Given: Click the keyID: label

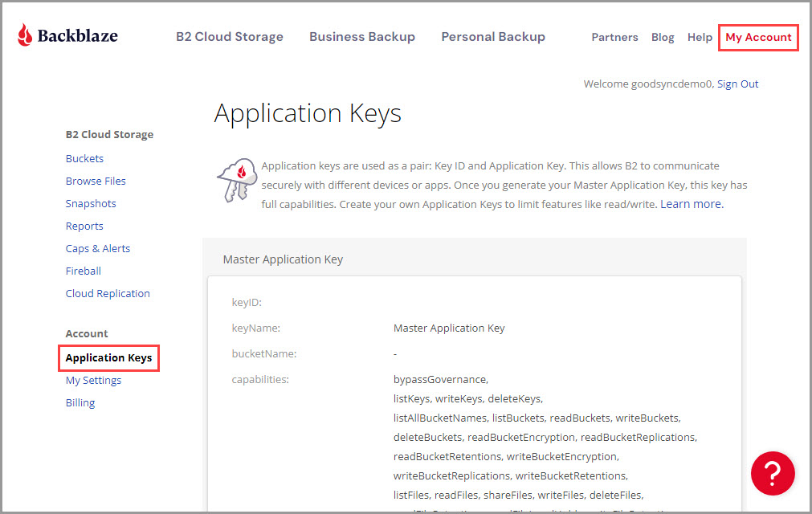Looking at the screenshot, I should (247, 302).
